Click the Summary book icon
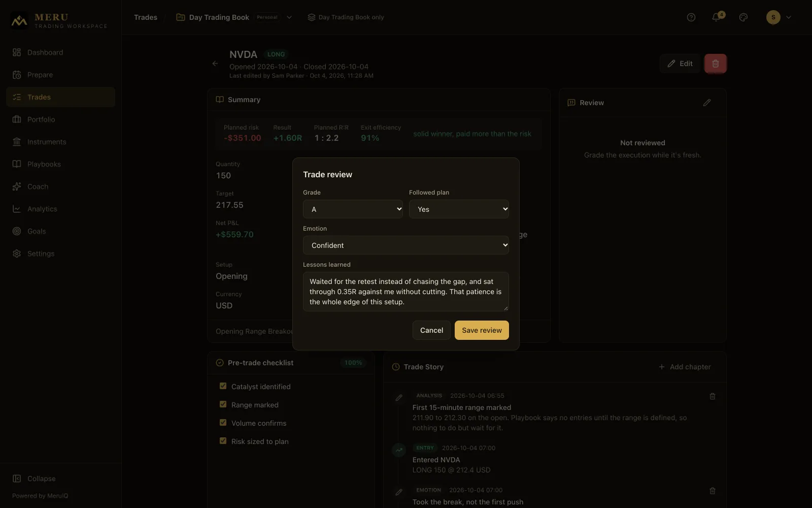 click(220, 100)
